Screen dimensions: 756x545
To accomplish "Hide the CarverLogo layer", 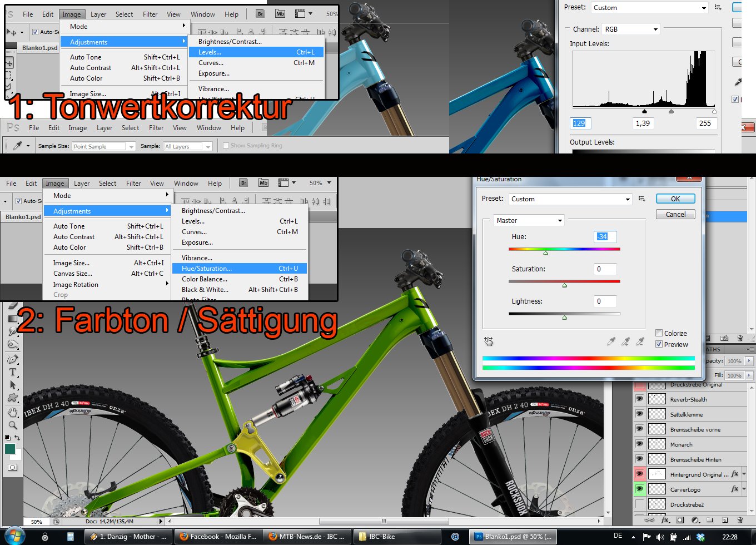I will 639,489.
